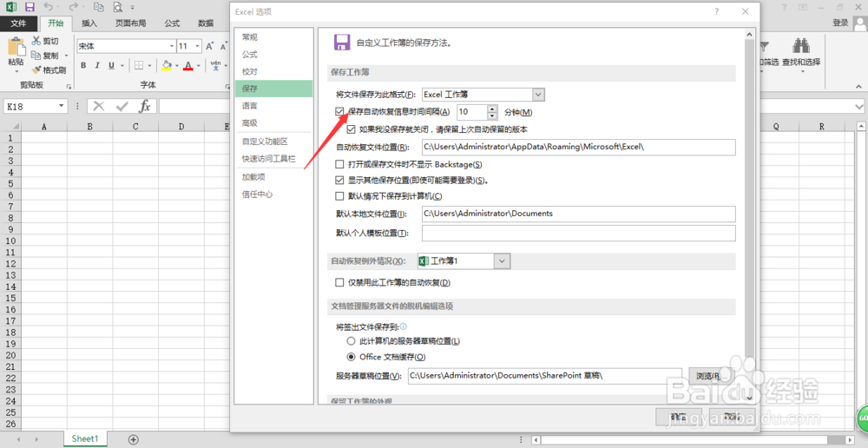The height and width of the screenshot is (448, 868).
Task: Click the increase font size A icon
Action: click(210, 47)
